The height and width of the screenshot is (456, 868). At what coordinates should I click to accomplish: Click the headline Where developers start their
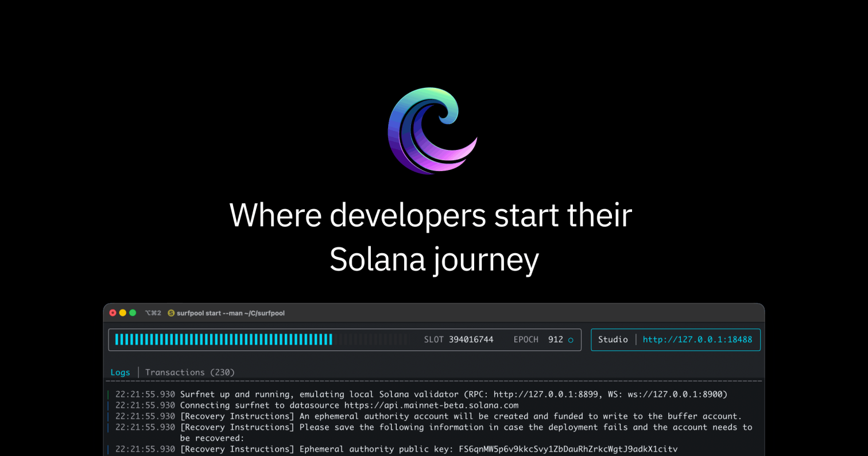coord(431,216)
